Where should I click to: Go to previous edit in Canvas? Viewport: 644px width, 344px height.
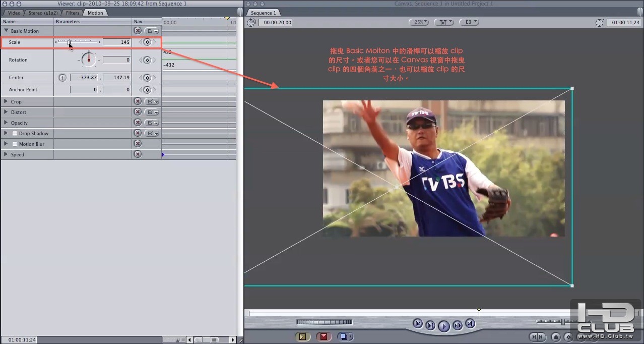click(x=417, y=324)
